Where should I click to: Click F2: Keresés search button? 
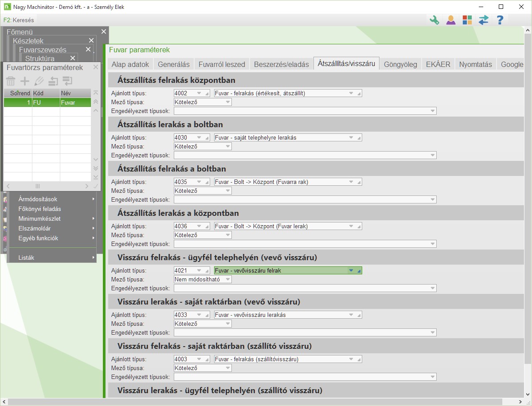point(19,20)
